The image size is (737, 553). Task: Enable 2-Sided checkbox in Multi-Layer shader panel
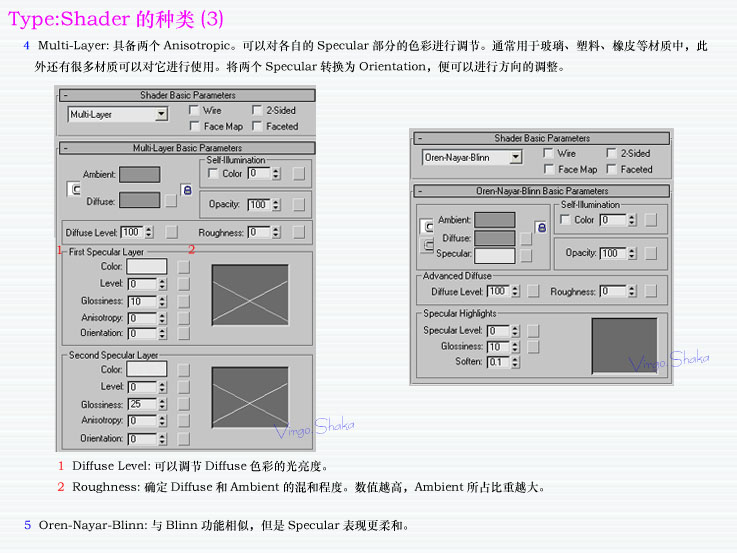pyautogui.click(x=257, y=110)
